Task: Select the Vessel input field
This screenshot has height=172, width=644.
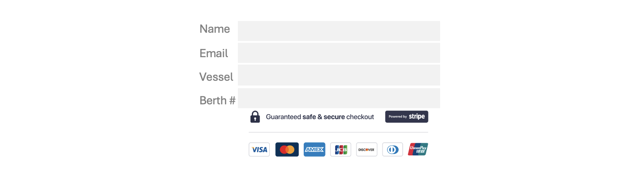Action: pos(339,75)
